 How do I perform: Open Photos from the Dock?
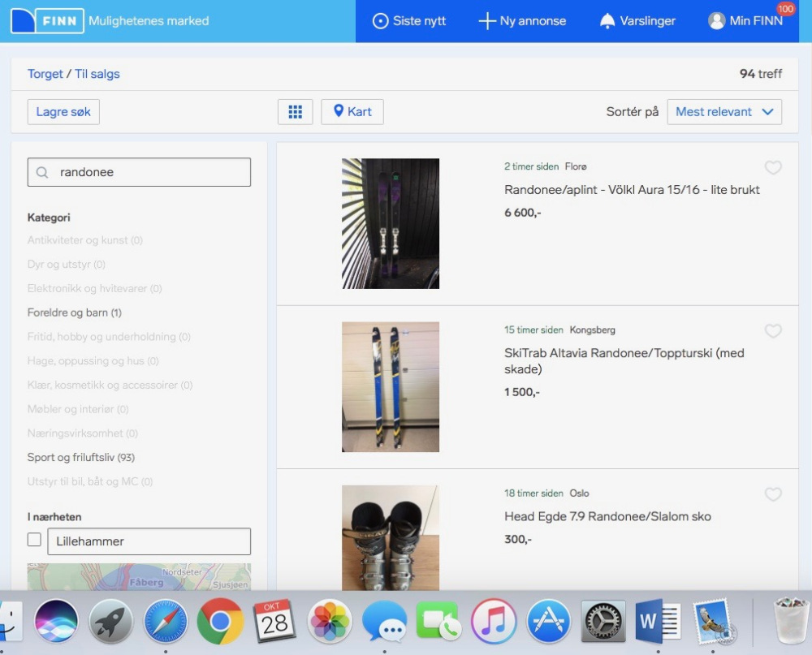click(330, 621)
